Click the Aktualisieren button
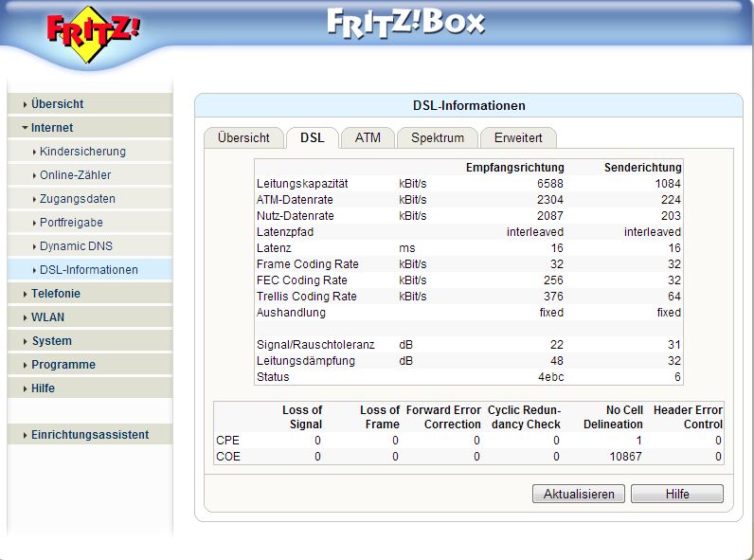 click(x=579, y=494)
